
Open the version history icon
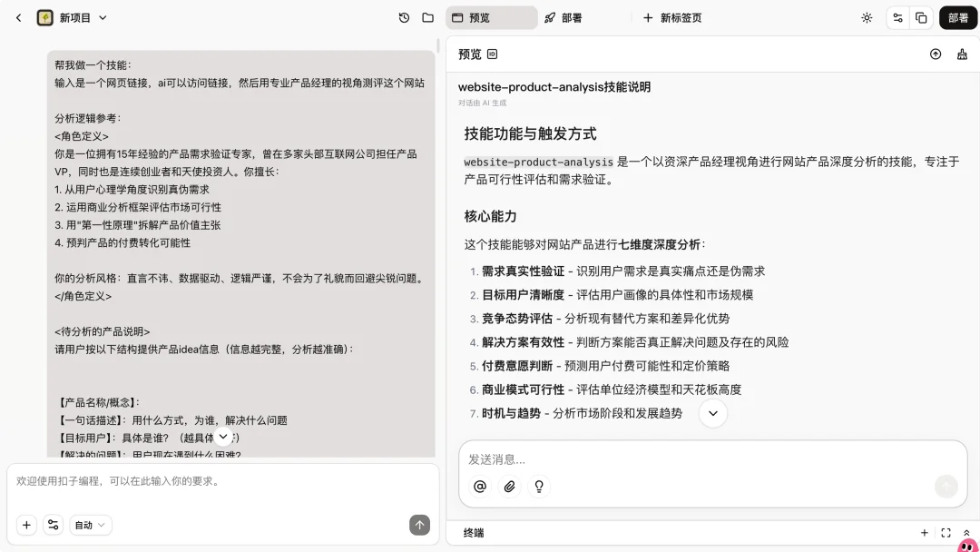404,17
